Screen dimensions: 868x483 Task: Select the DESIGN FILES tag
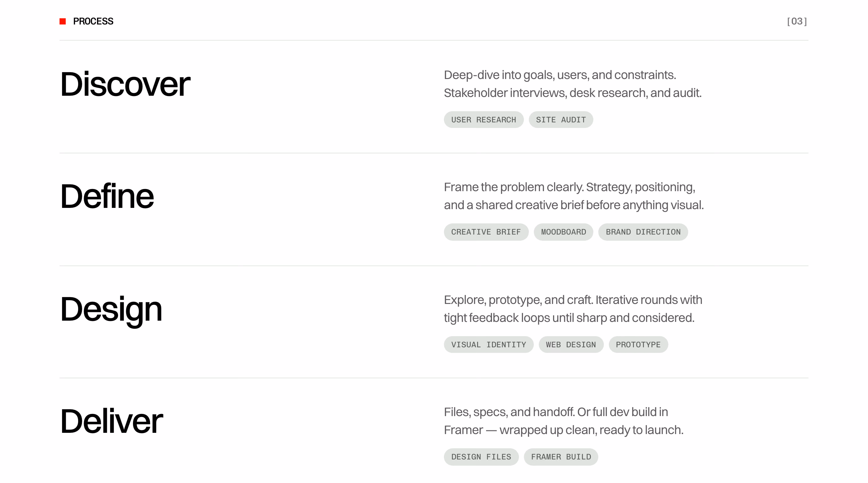coord(481,457)
